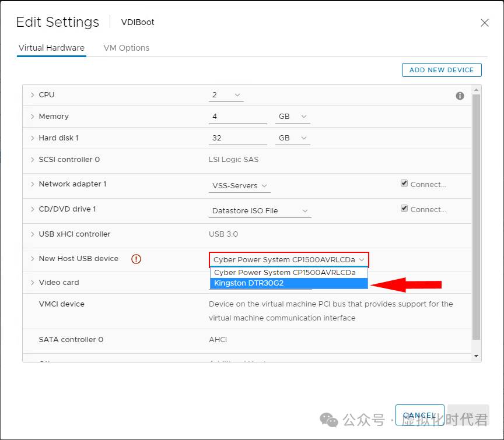The image size is (504, 440).
Task: Open the Hard disk 1 unit dropdown
Action: pyautogui.click(x=292, y=138)
